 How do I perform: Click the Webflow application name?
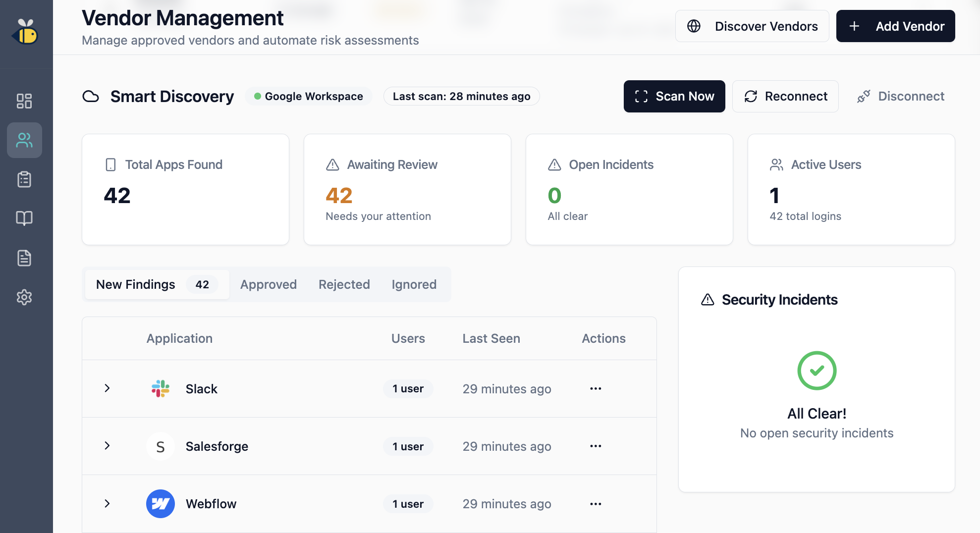[211, 504]
